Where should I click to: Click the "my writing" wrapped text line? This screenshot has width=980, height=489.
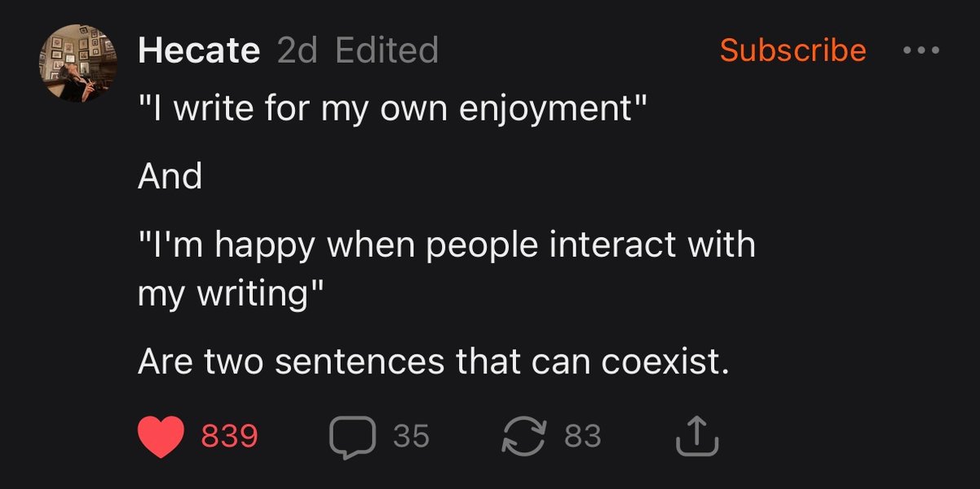230,292
